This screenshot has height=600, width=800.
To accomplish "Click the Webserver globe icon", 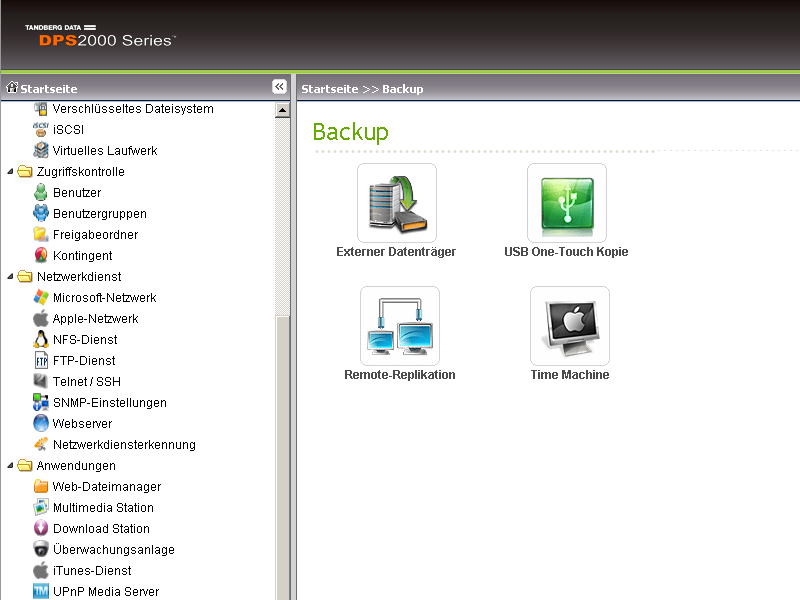I will 41,423.
